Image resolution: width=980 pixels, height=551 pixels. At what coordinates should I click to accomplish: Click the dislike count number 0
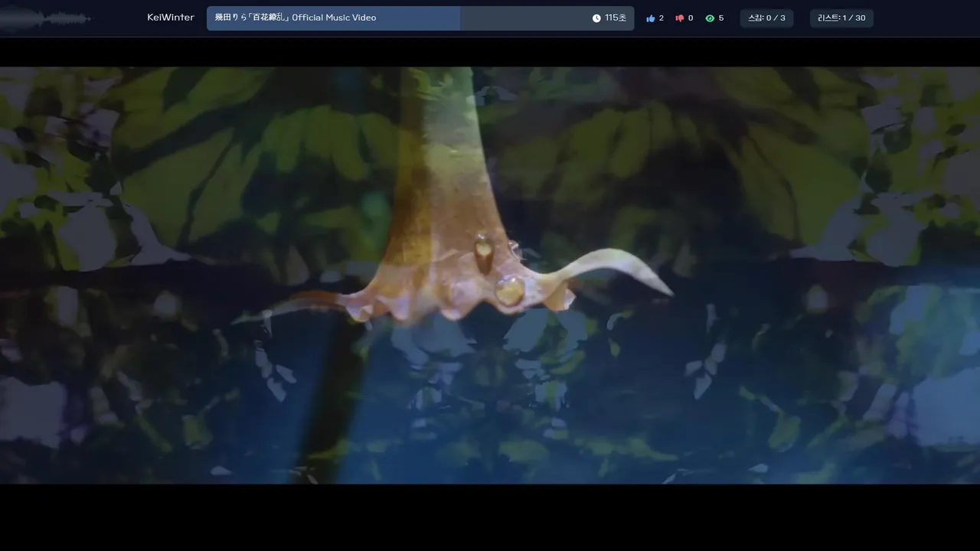tap(691, 18)
